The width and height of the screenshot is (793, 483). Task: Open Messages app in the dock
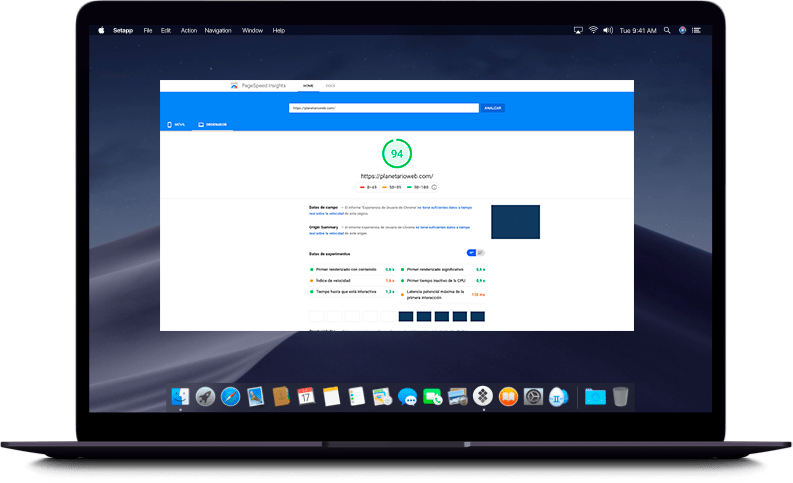pyautogui.click(x=407, y=396)
